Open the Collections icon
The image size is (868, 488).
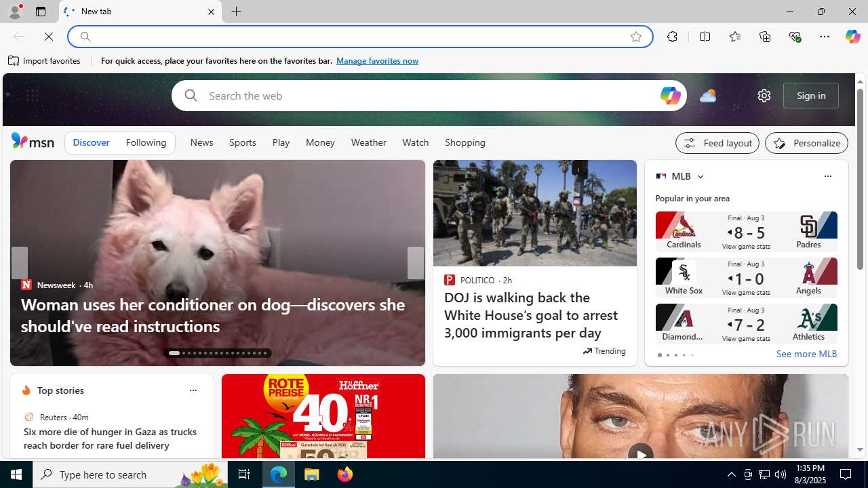[x=765, y=37]
